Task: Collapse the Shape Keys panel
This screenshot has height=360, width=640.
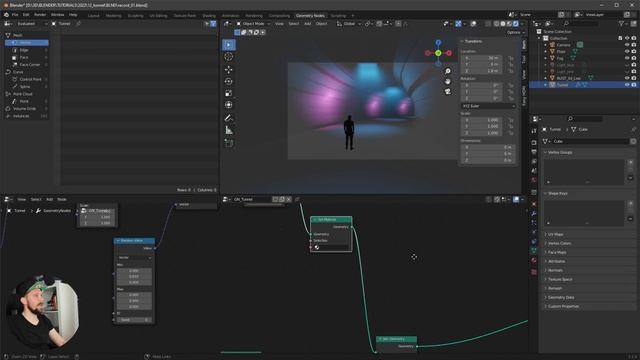Action: pos(558,193)
